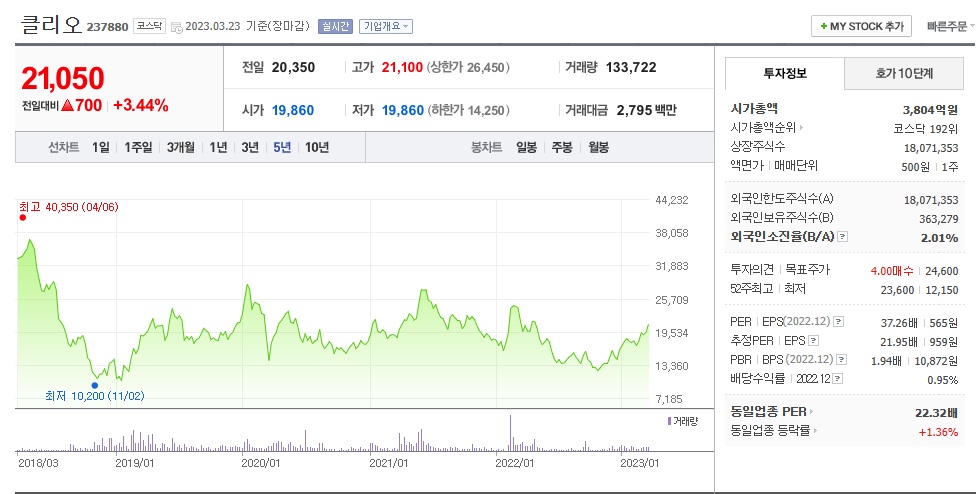Click the 거래량 value 133,722

click(631, 68)
